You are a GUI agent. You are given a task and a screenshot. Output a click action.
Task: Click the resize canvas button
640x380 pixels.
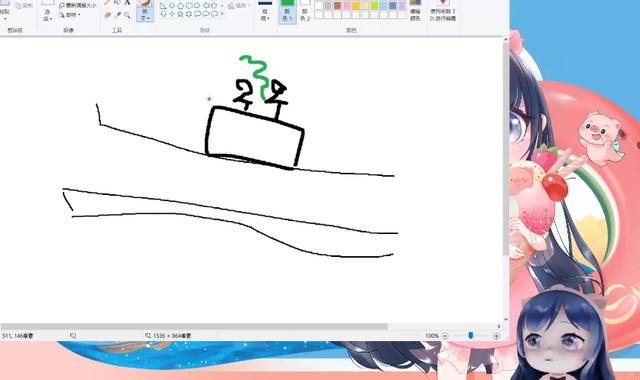78,6
